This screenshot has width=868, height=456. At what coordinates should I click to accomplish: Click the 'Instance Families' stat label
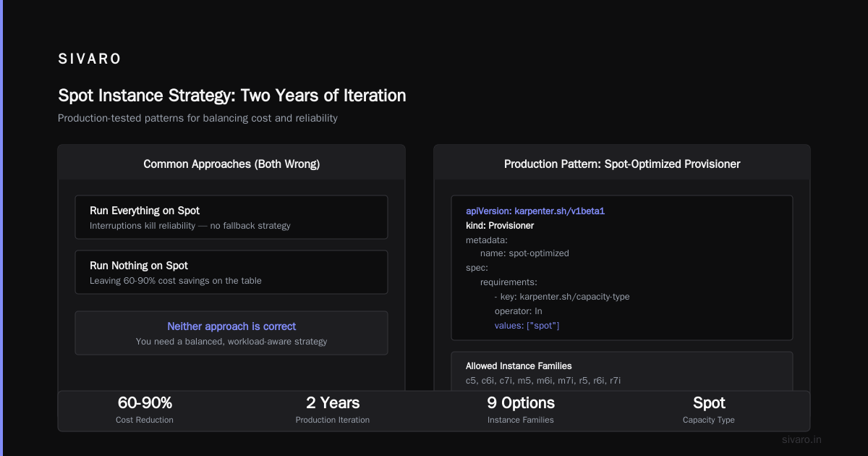pos(521,420)
